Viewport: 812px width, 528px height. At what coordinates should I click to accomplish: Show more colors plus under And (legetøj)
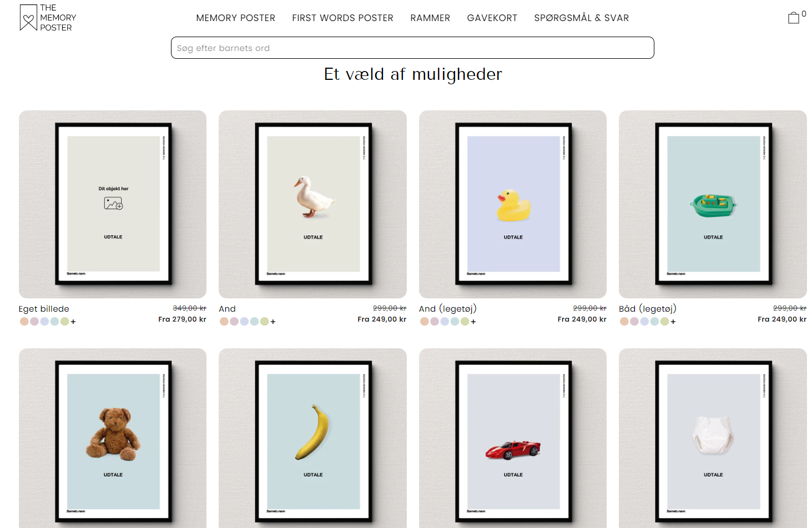coord(473,322)
